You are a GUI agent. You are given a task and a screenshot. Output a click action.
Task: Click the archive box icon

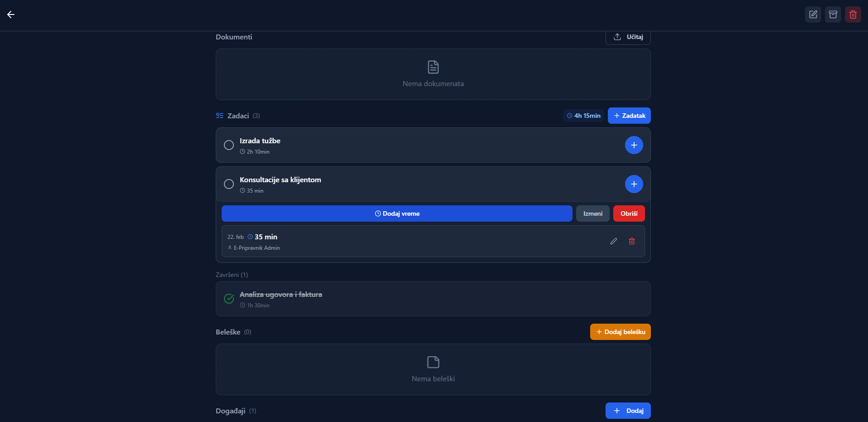coord(833,15)
